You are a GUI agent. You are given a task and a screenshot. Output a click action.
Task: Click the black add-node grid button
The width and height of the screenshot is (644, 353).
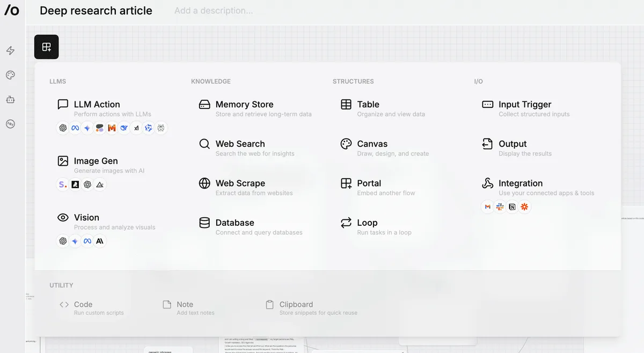click(47, 47)
